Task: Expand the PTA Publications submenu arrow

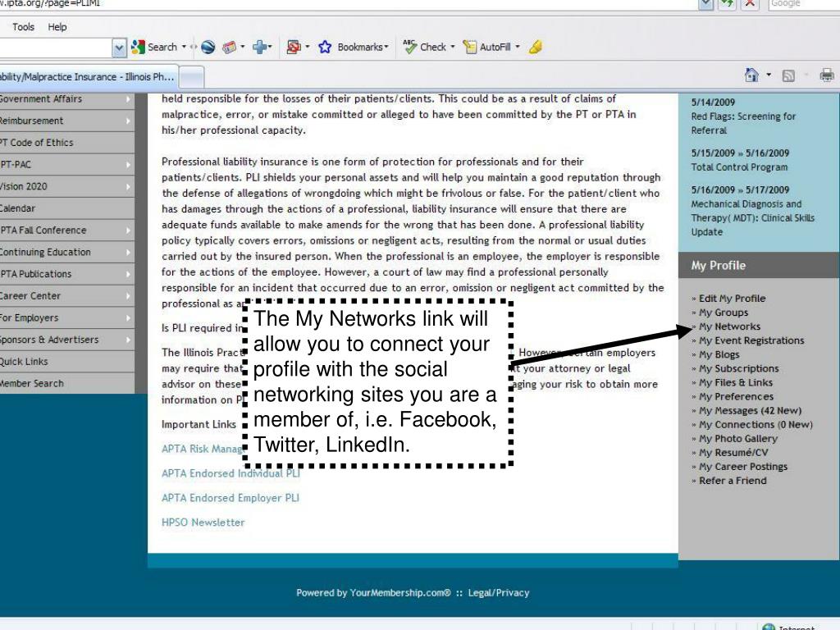Action: [128, 274]
